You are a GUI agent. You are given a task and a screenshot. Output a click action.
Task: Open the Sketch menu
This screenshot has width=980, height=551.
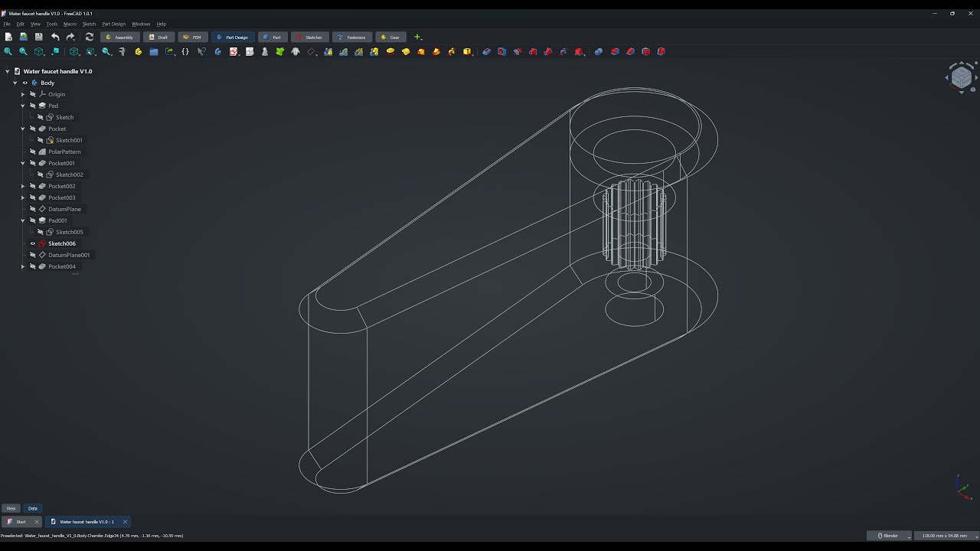[89, 24]
